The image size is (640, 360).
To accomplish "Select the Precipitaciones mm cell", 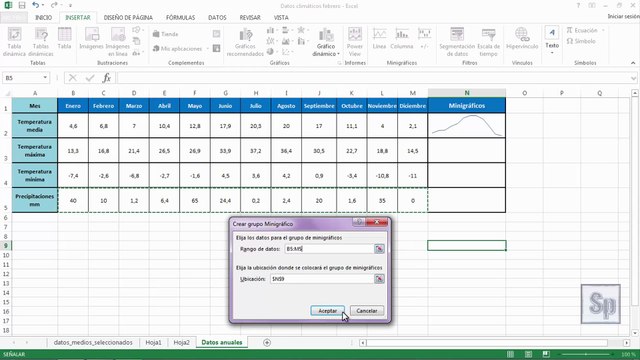I will coord(35,200).
